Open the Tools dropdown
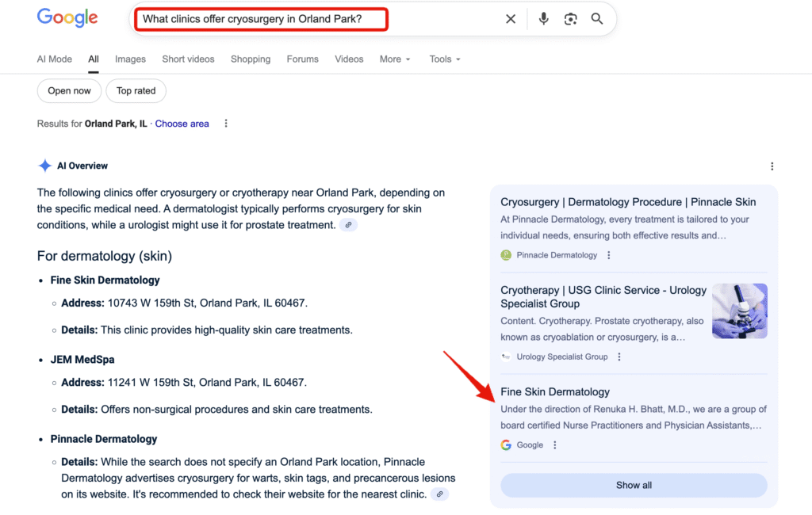812x515 pixels. tap(444, 59)
